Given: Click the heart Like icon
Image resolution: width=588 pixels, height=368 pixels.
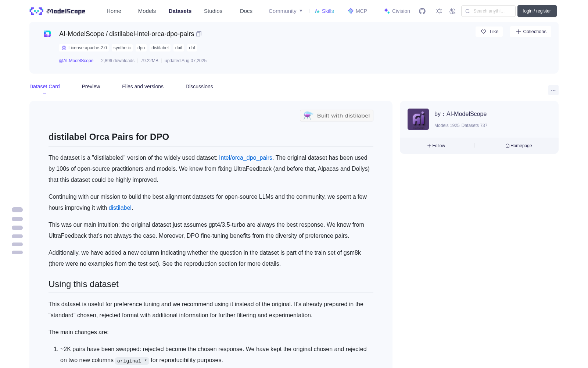Looking at the screenshot, I should 484,32.
